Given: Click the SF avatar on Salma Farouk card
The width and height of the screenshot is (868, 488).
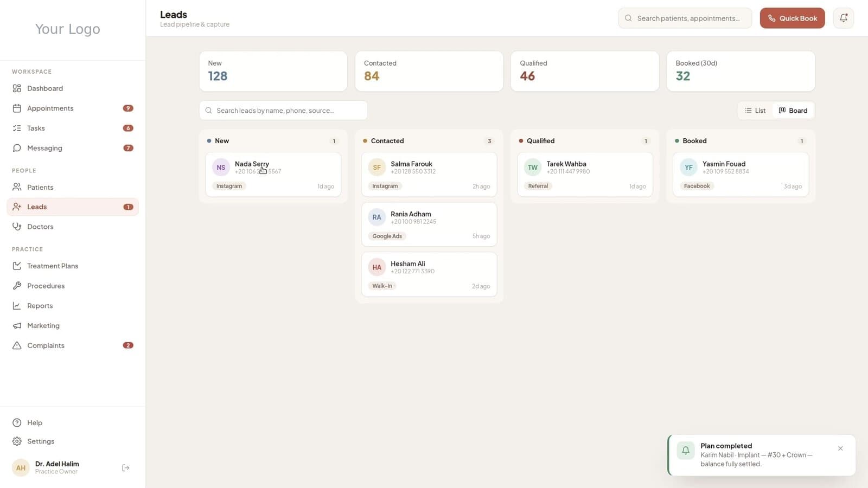Looking at the screenshot, I should [x=376, y=168].
